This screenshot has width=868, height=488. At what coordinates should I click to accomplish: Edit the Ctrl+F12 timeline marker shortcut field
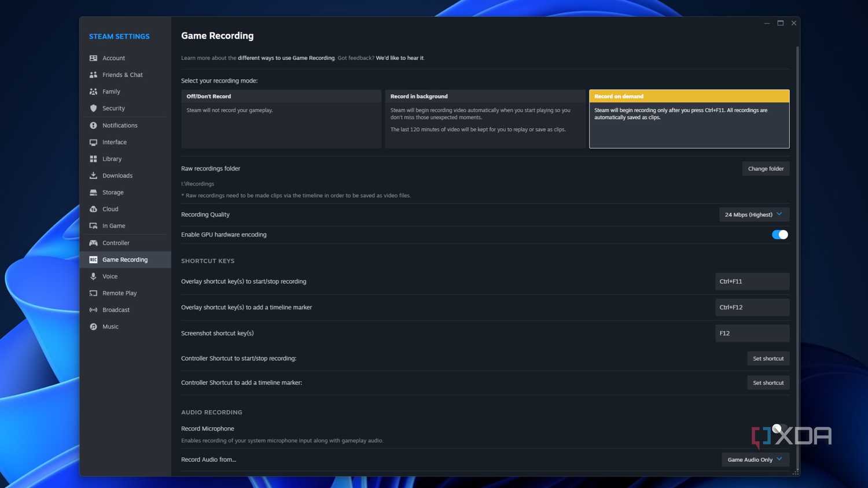[752, 308]
